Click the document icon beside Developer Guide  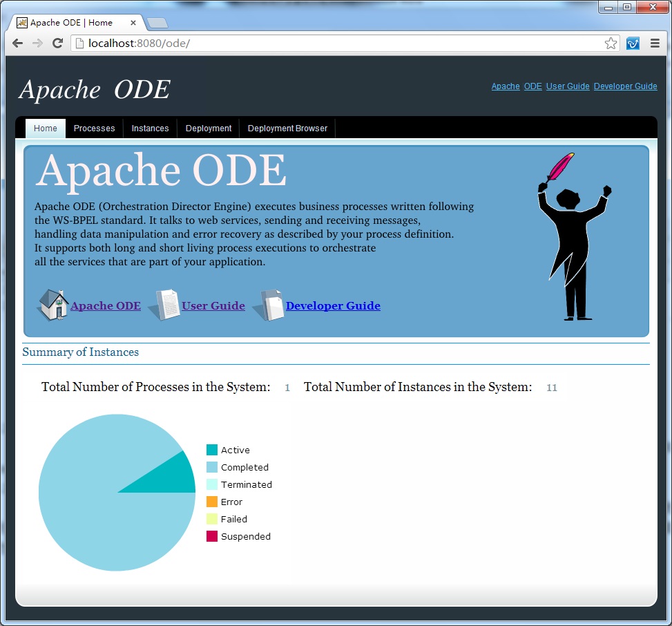click(x=269, y=305)
